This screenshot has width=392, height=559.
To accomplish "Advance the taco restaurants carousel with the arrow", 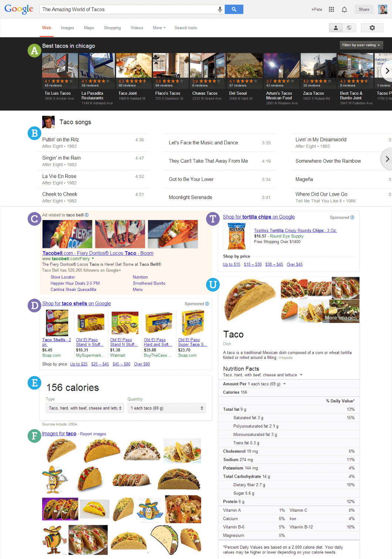I will 387,71.
